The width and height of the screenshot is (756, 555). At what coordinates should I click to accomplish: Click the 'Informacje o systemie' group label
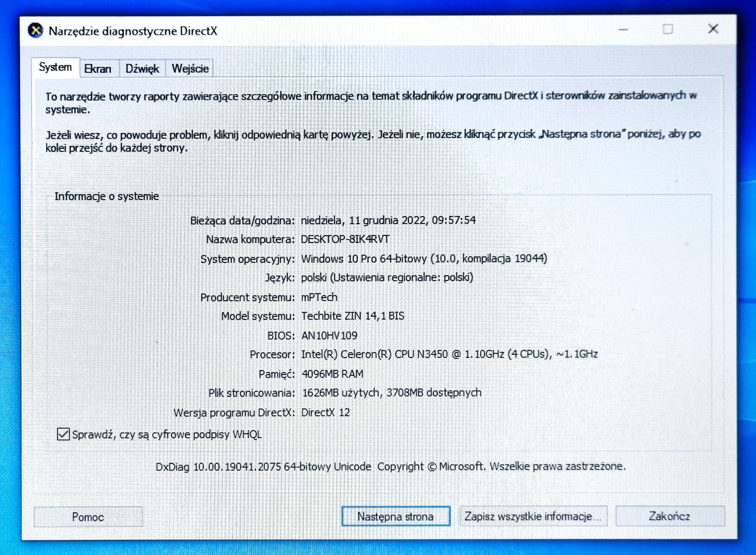pos(107,196)
